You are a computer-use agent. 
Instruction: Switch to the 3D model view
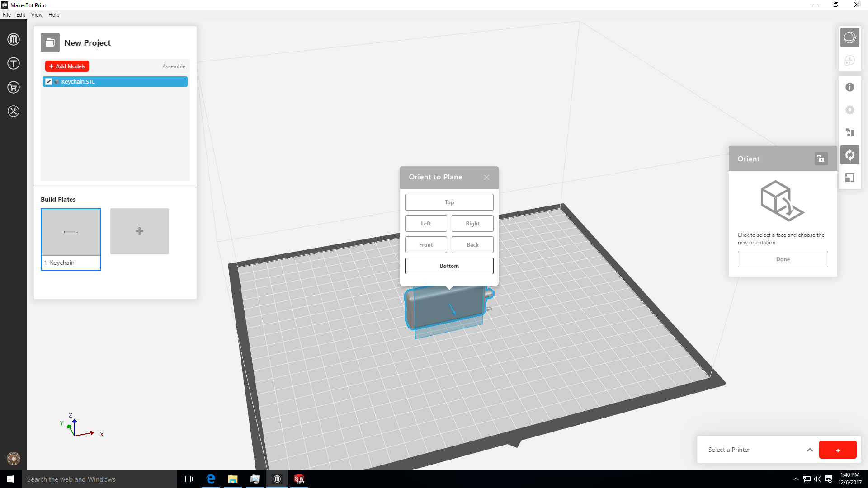(x=850, y=38)
